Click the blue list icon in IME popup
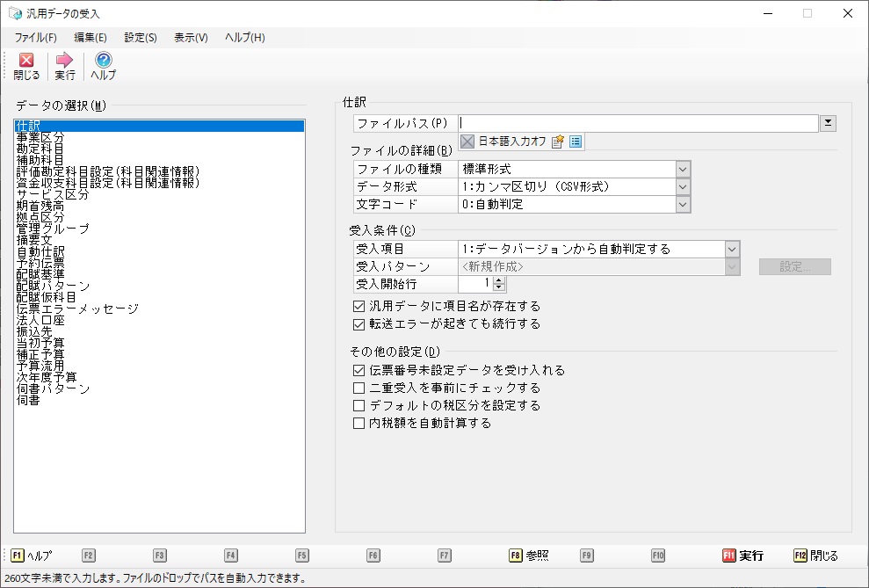The image size is (869, 588). [576, 141]
